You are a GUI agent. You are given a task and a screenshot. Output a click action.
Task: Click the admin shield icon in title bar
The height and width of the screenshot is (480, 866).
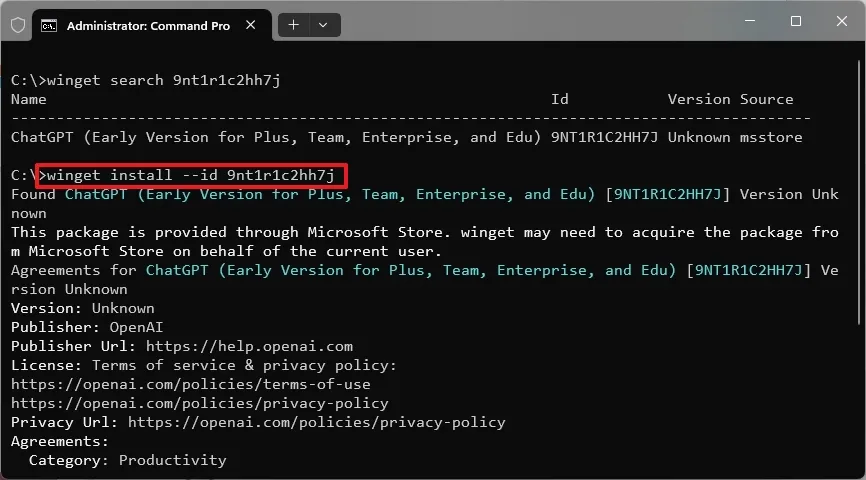(18, 25)
